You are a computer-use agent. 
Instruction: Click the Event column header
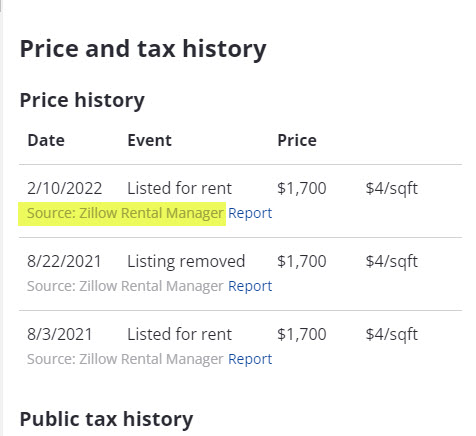150,140
